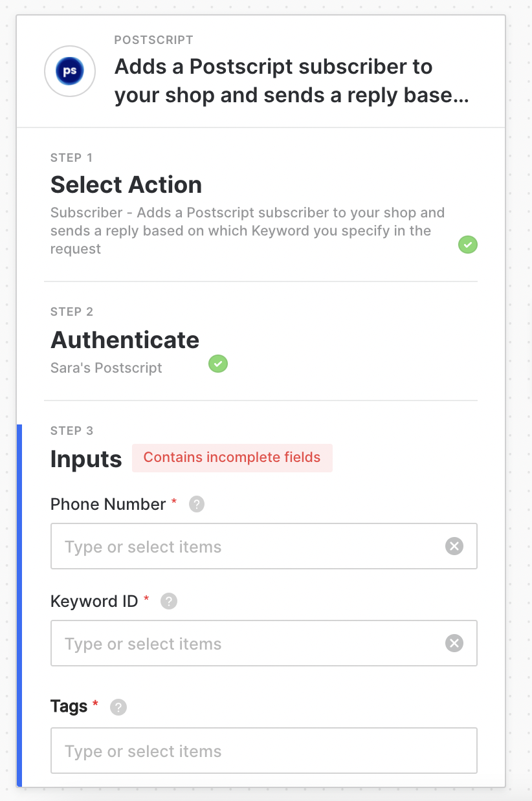Click the green checkmark beside Sara's Postscript
This screenshot has width=532, height=801.
[x=218, y=364]
